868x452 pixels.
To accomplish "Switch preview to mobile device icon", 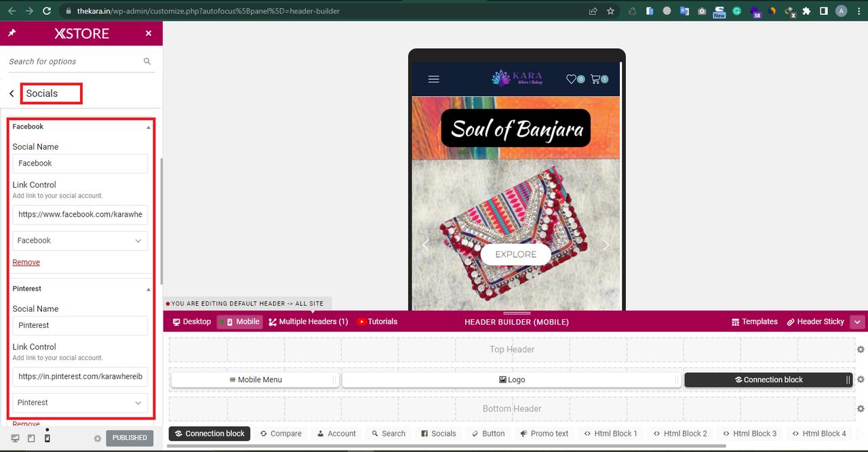I will (47, 438).
